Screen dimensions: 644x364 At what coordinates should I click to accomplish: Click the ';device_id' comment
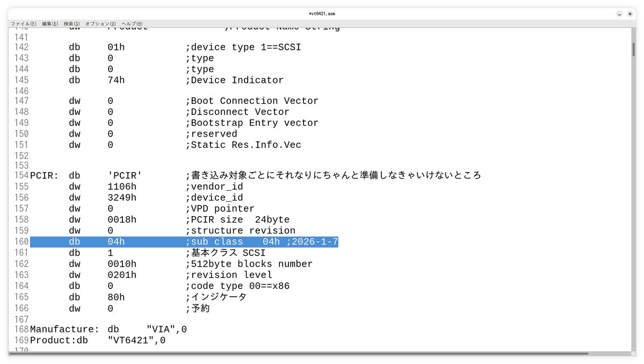(214, 198)
